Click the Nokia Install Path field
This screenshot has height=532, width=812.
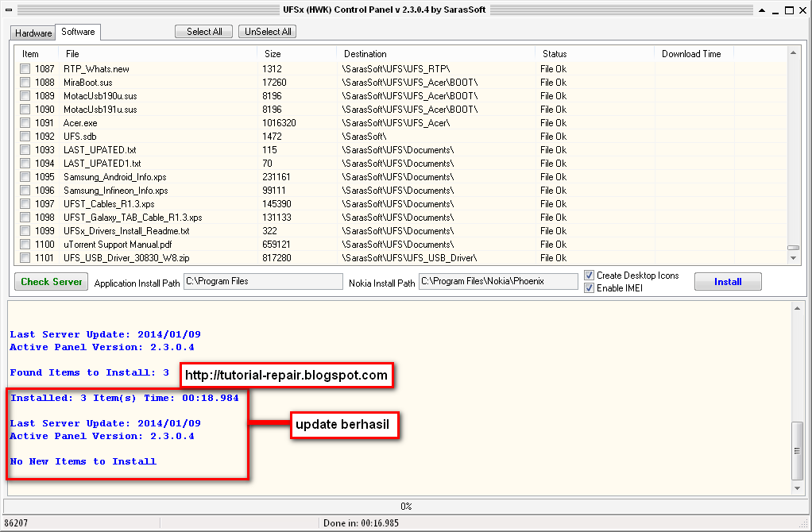(498, 282)
